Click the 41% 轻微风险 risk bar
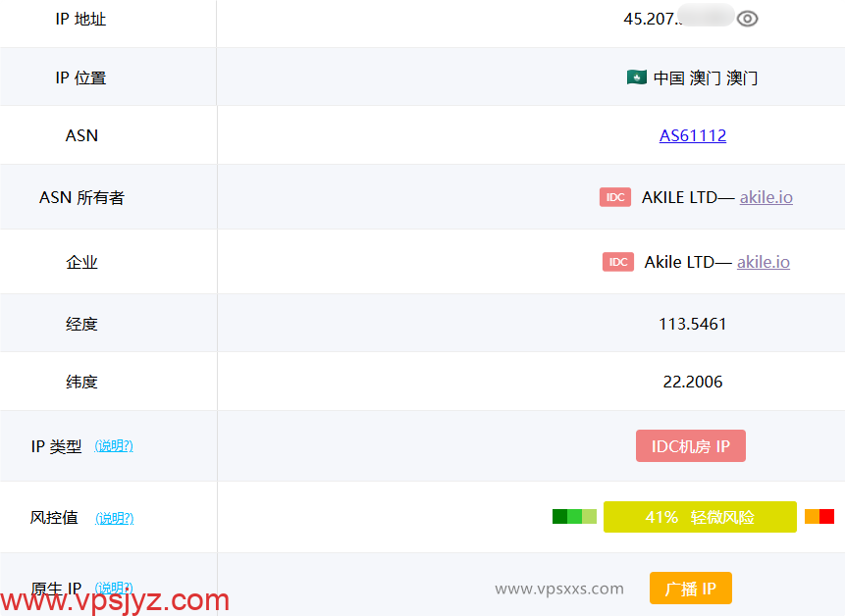The height and width of the screenshot is (616, 845). coord(700,516)
